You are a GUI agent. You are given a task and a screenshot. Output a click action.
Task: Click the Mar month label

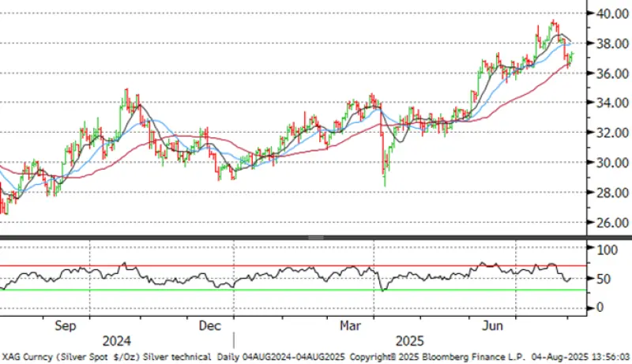click(x=350, y=326)
